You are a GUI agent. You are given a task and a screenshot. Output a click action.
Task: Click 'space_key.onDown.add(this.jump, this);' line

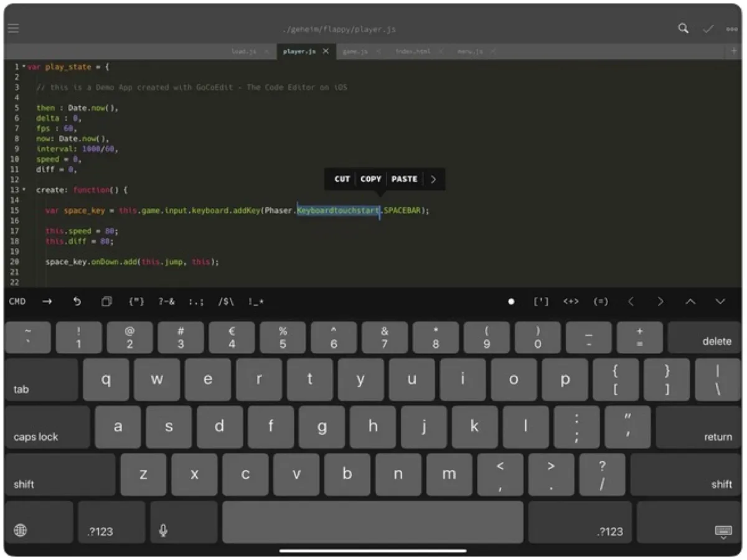pos(132,262)
